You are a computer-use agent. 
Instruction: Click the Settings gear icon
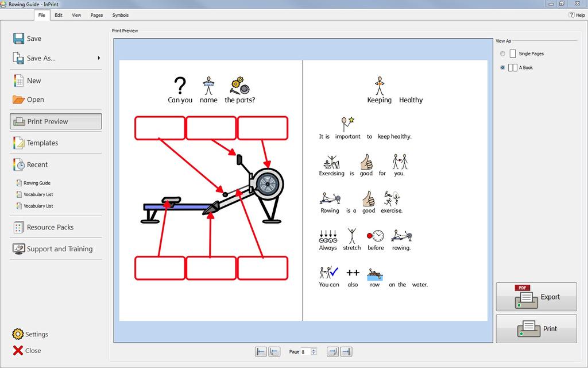point(18,334)
